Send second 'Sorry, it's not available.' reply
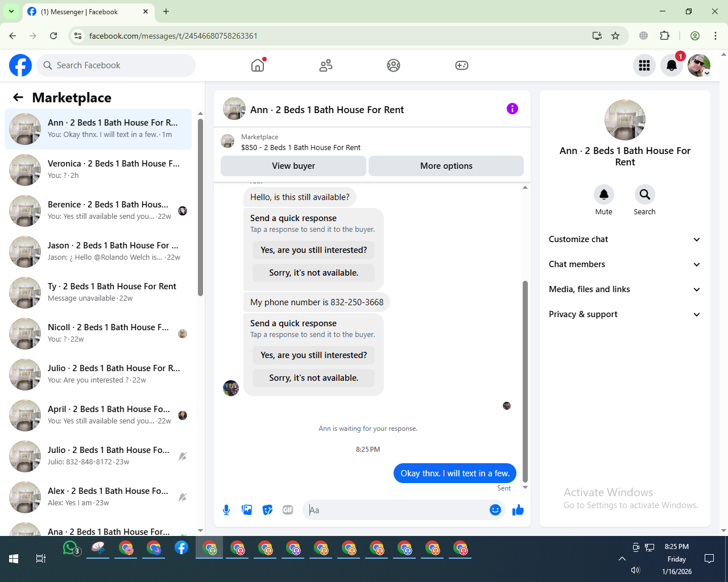Screen dimensions: 728x582 314,378
